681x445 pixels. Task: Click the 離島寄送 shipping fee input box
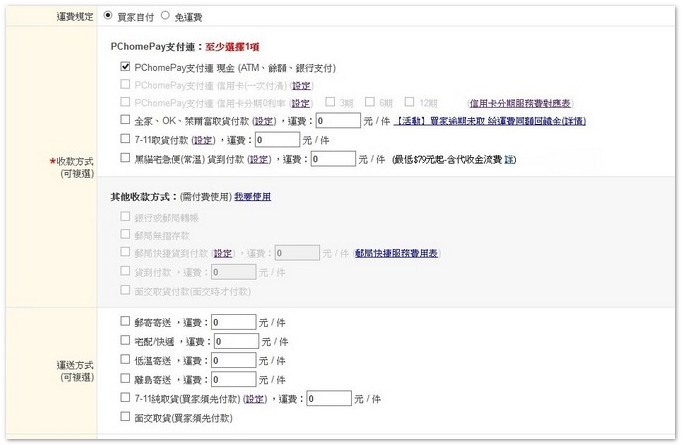click(x=234, y=379)
